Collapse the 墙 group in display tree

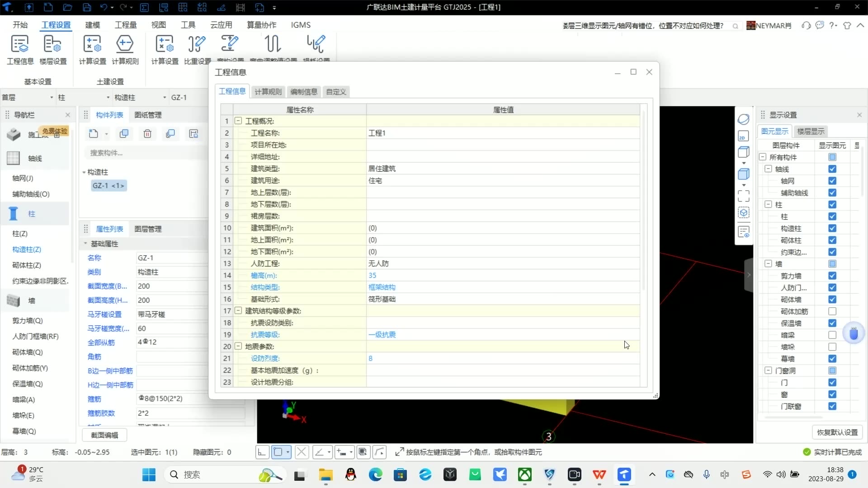(x=768, y=263)
